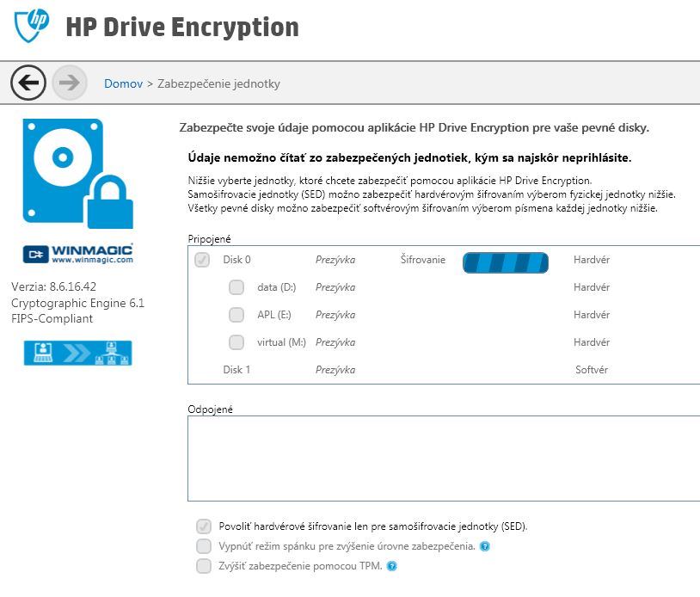Check the data (D:) drive checkbox

(236, 287)
